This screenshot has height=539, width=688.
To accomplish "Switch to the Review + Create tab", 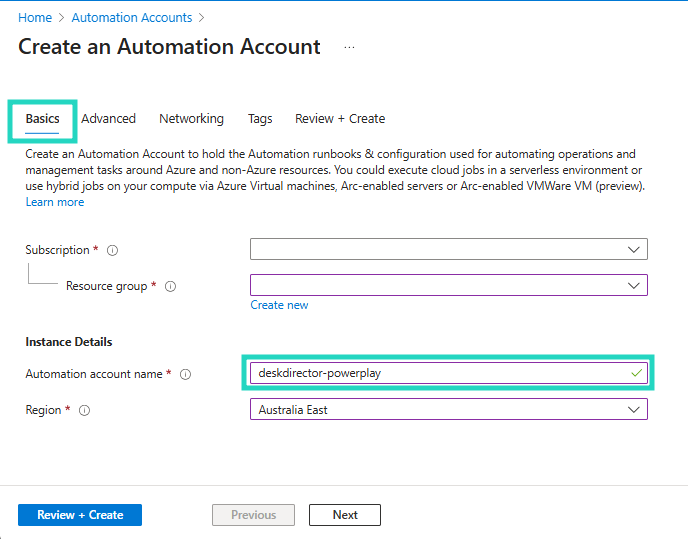I will tap(340, 119).
